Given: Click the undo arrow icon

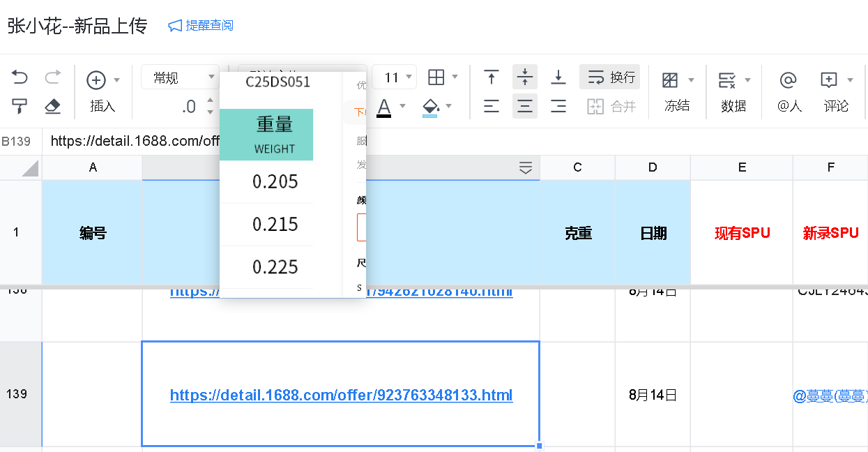Looking at the screenshot, I should click(x=20, y=77).
